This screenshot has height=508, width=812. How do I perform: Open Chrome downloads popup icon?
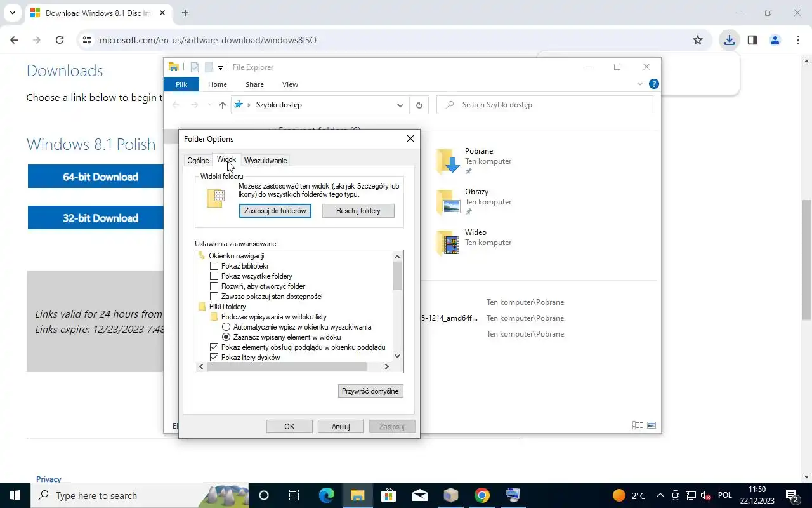pyautogui.click(x=730, y=40)
